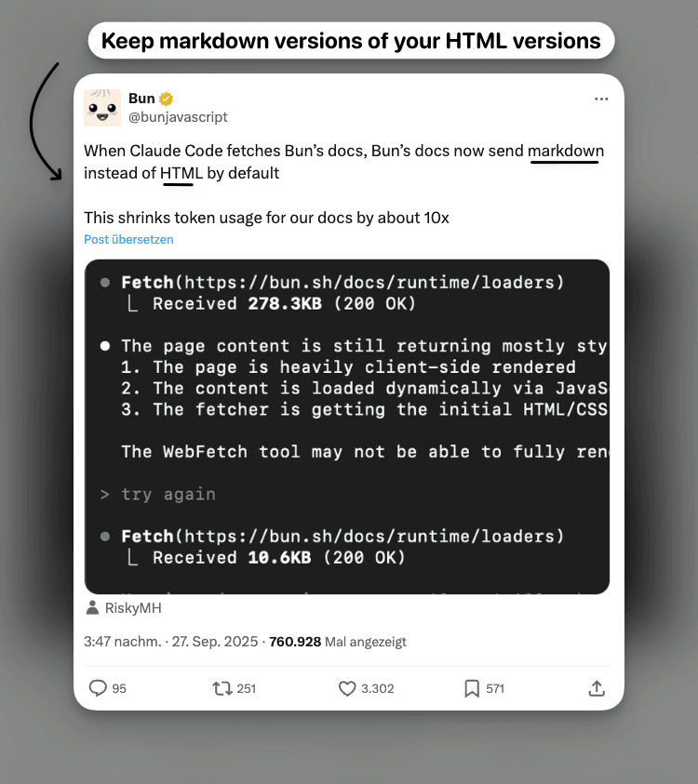
Task: Like the post with the heart icon
Action: (x=344, y=688)
